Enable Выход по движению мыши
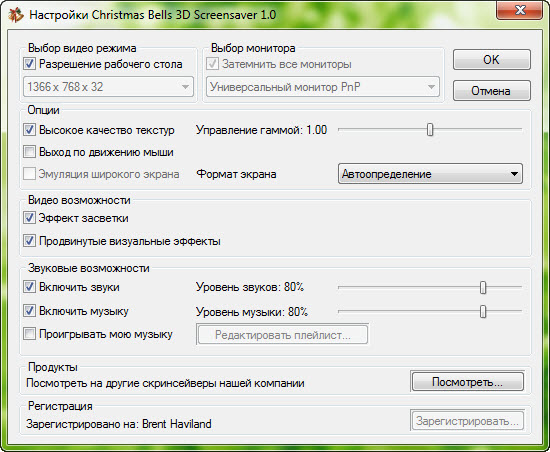The image size is (550, 452). (x=29, y=152)
